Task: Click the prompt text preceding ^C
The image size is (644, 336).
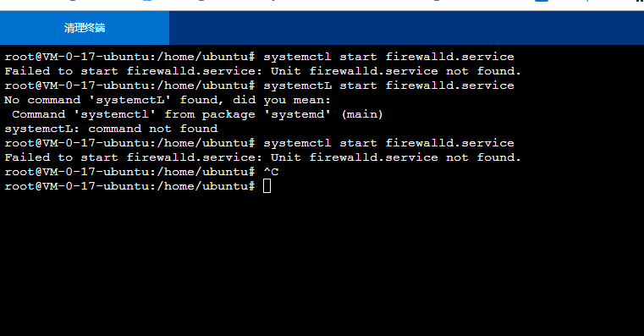Action: tap(129, 172)
